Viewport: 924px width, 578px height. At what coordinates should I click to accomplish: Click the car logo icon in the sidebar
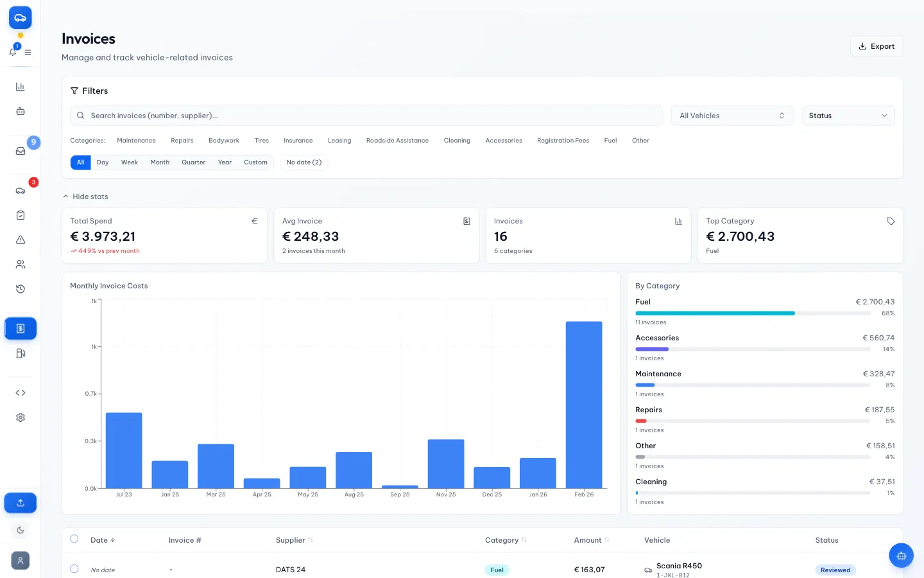(x=20, y=18)
